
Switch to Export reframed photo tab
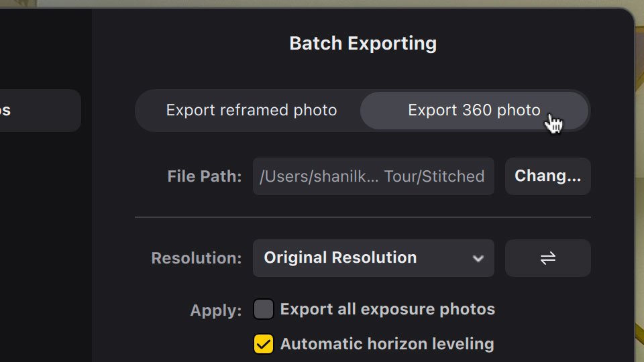pyautogui.click(x=252, y=111)
